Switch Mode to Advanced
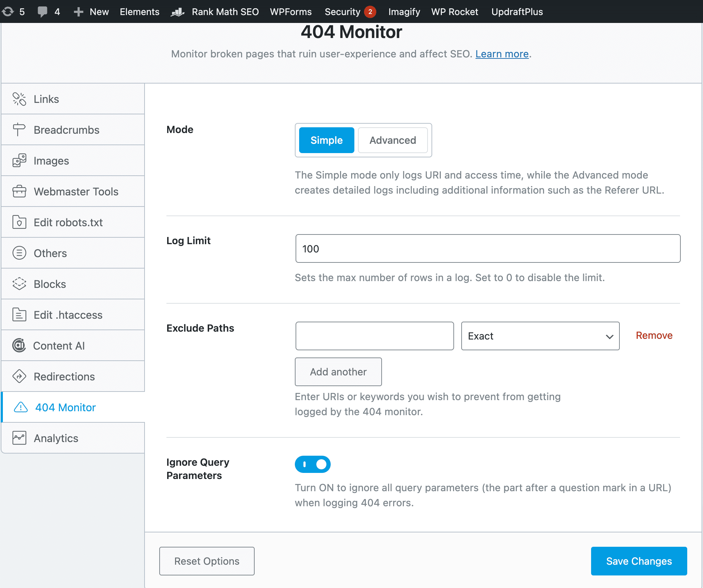This screenshot has height=588, width=703. pyautogui.click(x=392, y=140)
